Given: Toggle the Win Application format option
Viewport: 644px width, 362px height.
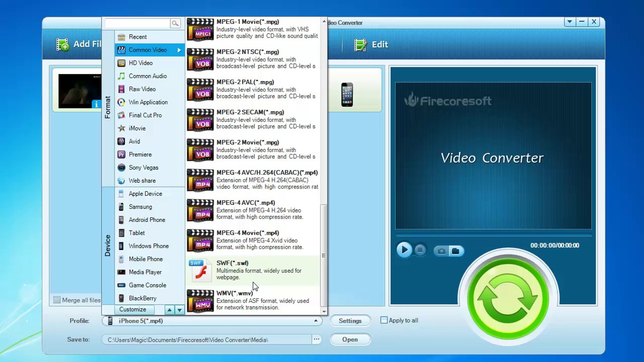Looking at the screenshot, I should pos(148,102).
